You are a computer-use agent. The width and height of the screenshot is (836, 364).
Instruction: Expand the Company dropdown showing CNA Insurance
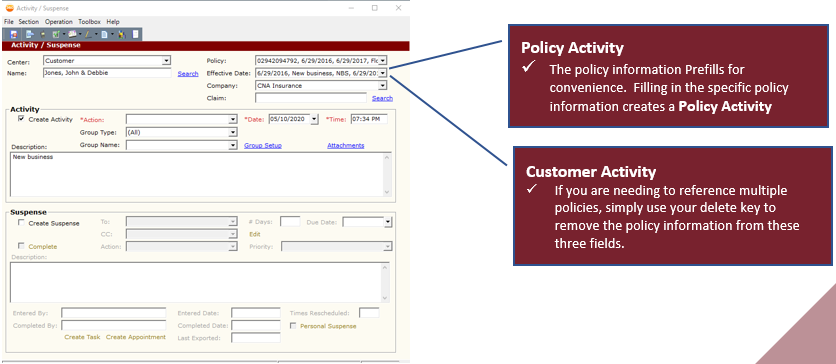[383, 85]
